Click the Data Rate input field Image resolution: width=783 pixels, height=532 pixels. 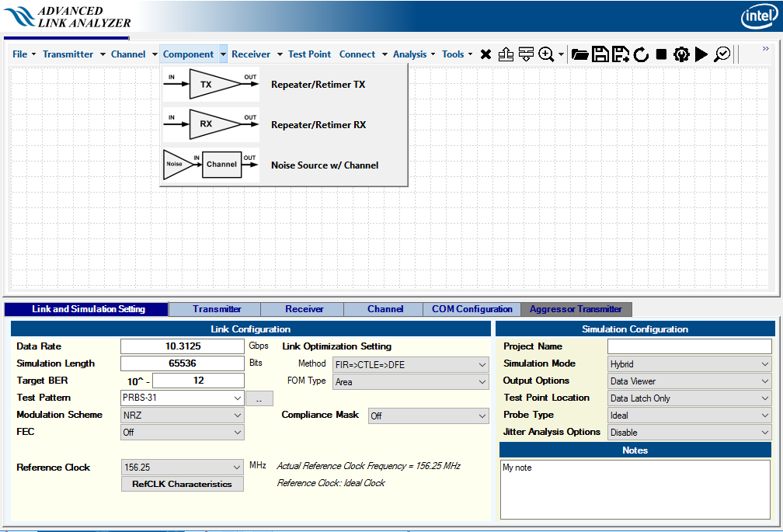[x=183, y=346]
